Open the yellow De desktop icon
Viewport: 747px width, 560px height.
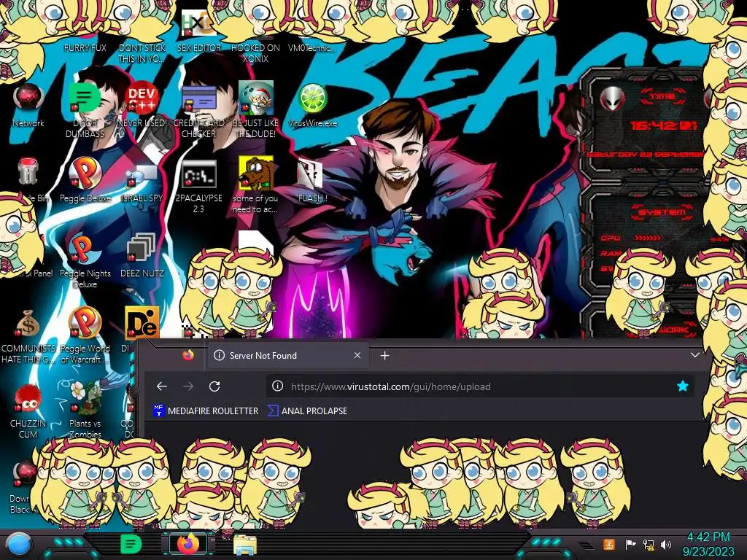[142, 323]
